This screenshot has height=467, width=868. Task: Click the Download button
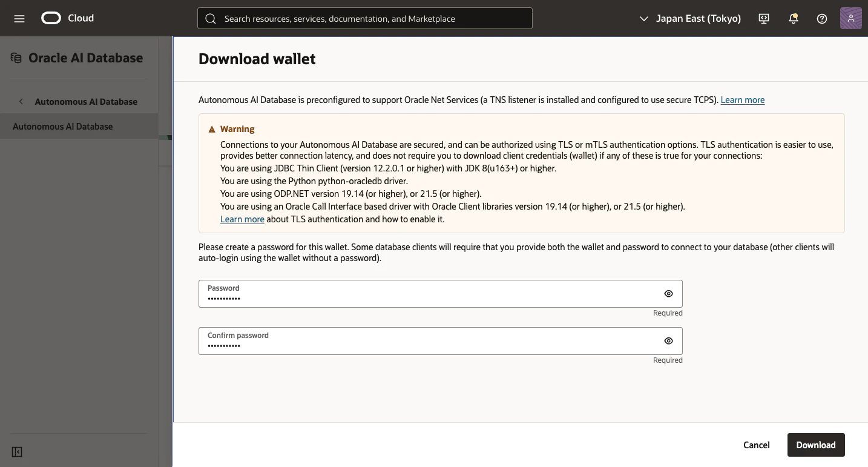point(816,445)
